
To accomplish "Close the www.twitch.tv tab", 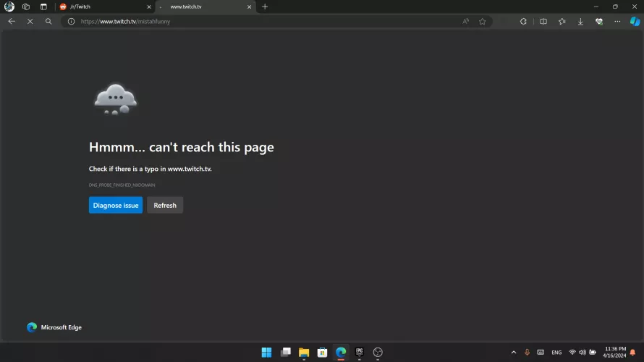I will tap(250, 7).
